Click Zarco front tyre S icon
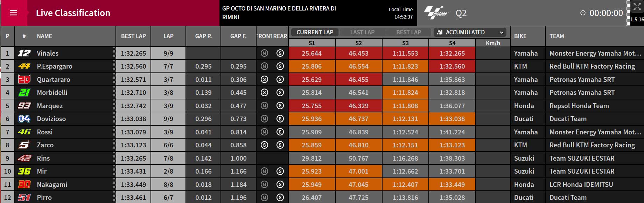The image size is (644, 203). pos(265,145)
